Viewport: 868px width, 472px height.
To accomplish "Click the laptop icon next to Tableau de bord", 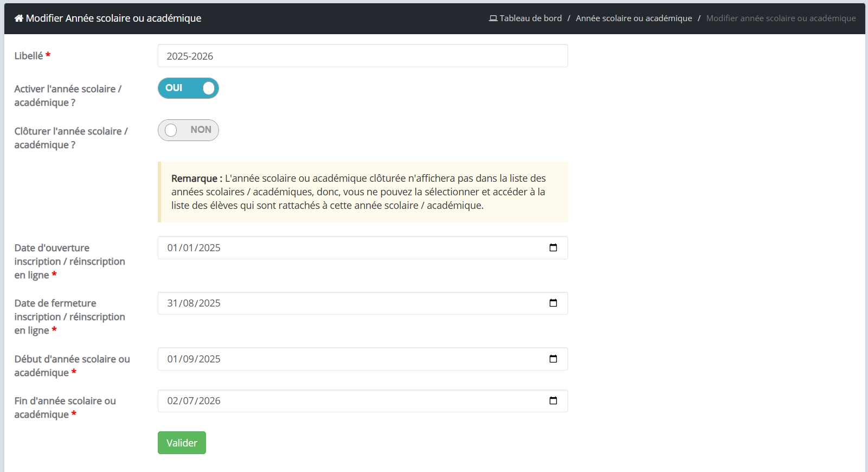I will point(493,18).
